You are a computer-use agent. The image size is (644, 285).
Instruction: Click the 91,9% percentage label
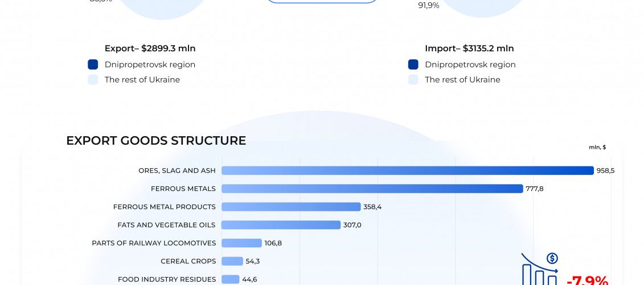tap(428, 6)
